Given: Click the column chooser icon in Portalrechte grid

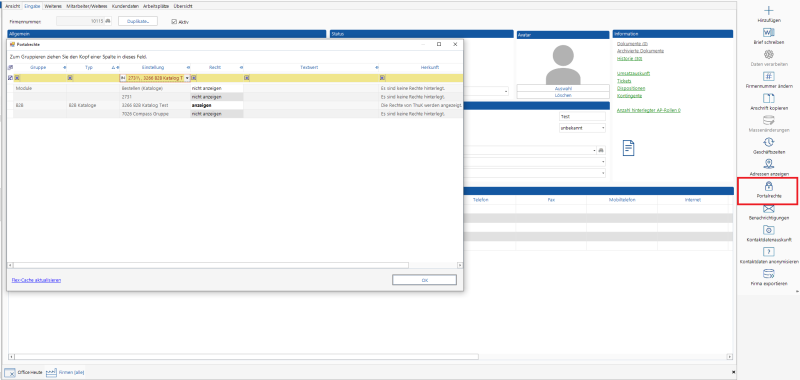Looking at the screenshot, I should tap(11, 67).
